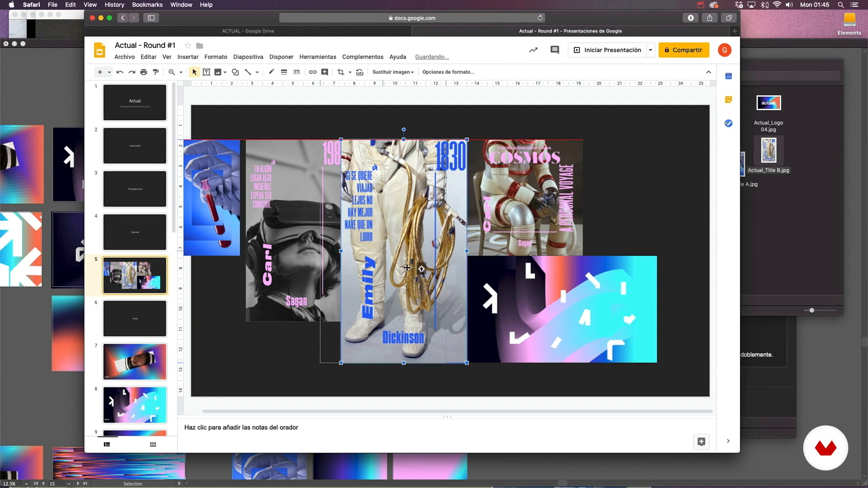Open Insertar menu
The width and height of the screenshot is (868, 488).
pyautogui.click(x=188, y=57)
